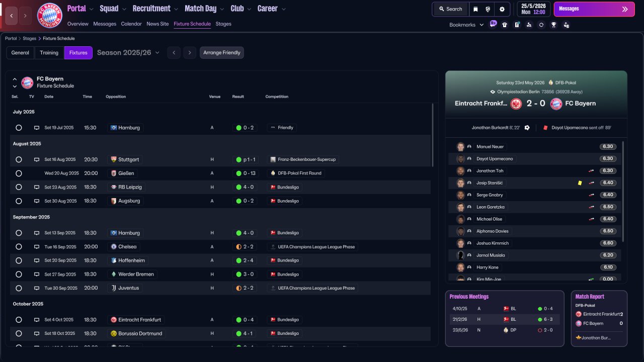Click the TV icon for Hamburg friendly fixture

point(36,128)
